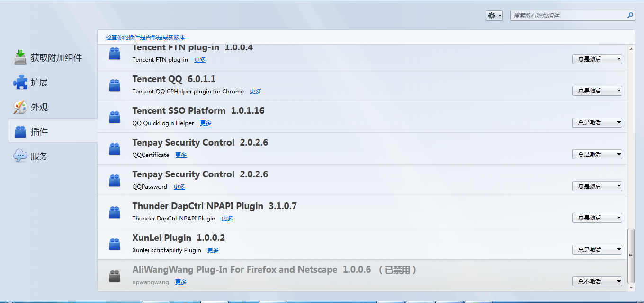Click 更多 link for XunLei Plugin
This screenshot has height=303, width=644.
click(213, 250)
